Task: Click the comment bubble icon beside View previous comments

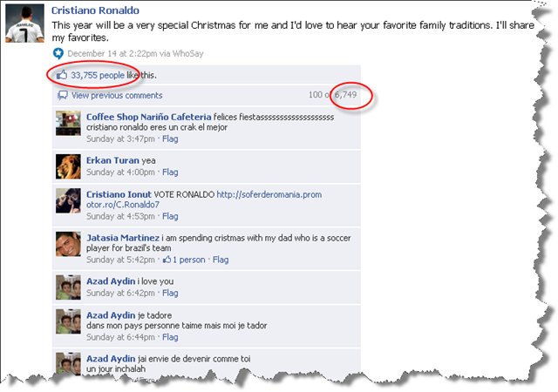Action: click(63, 95)
